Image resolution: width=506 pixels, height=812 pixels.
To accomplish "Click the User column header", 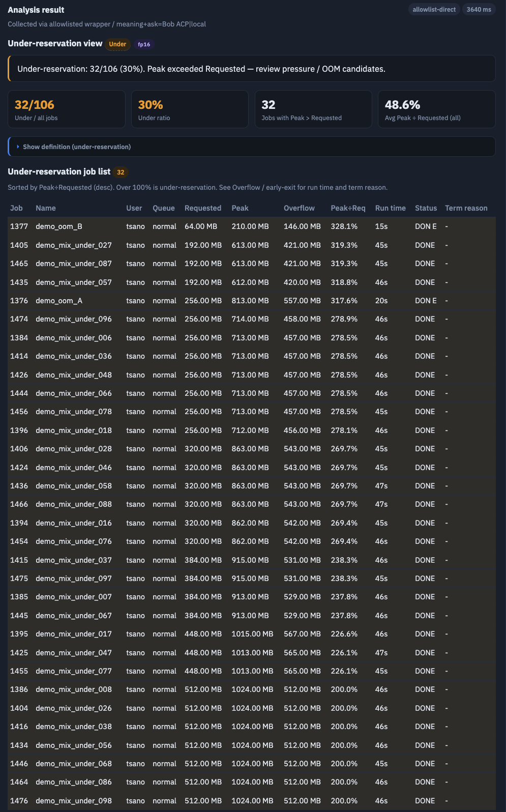I will [x=134, y=208].
